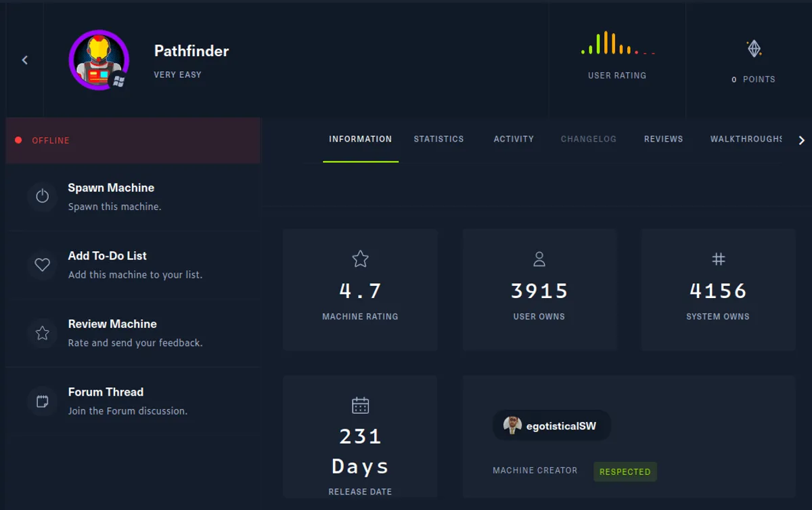Viewport: 812px width, 510px height.
Task: Select the heart icon to add to-do list
Action: pos(42,265)
